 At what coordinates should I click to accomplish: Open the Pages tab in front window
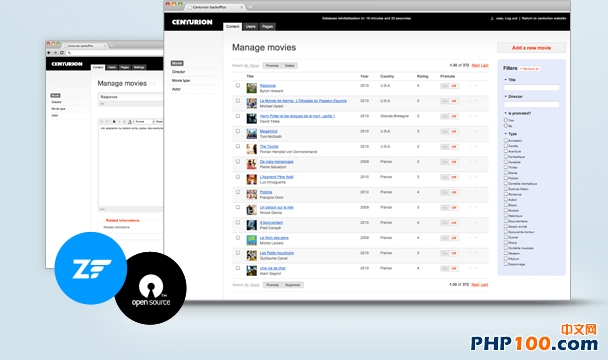267,26
